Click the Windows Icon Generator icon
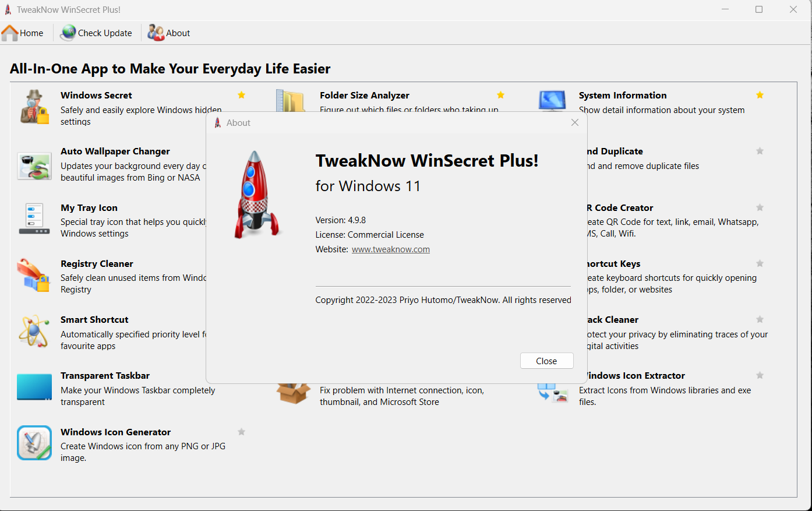The height and width of the screenshot is (511, 812). (x=34, y=443)
